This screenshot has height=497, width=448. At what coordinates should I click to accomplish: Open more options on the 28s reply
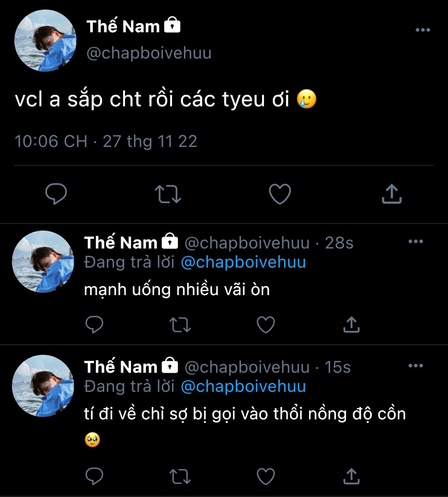[416, 242]
